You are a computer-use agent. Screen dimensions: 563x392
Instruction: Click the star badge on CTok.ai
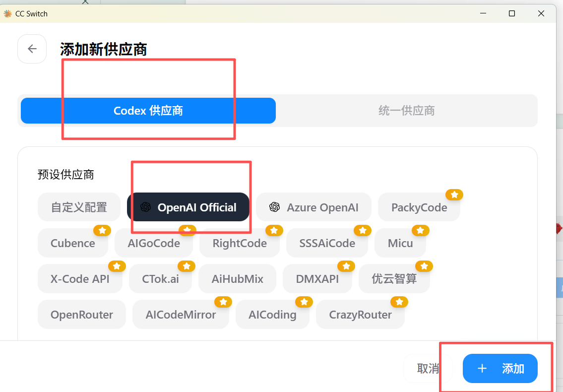coord(187,266)
